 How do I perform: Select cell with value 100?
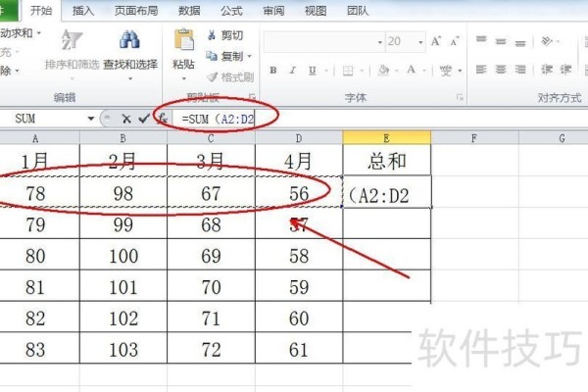(x=123, y=256)
